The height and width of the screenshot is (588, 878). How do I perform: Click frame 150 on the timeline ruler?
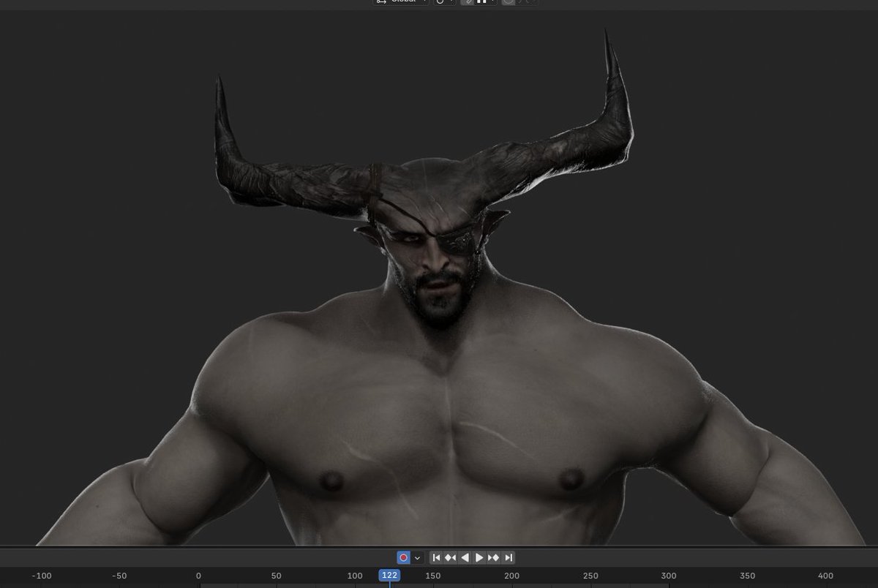coord(433,576)
